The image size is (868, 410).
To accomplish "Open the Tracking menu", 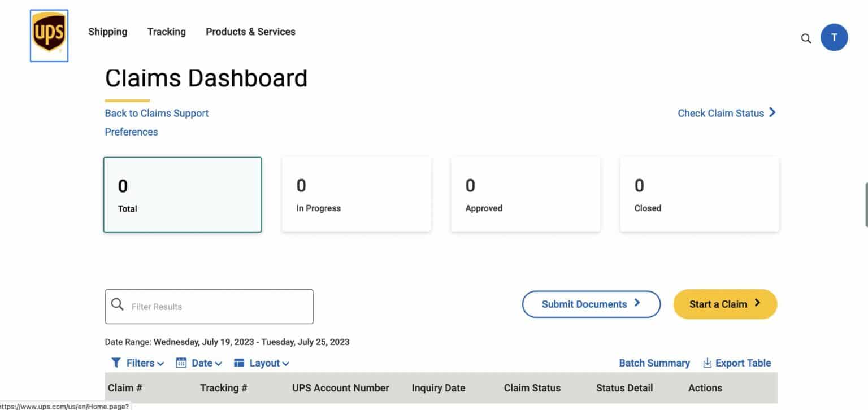I will pos(166,32).
